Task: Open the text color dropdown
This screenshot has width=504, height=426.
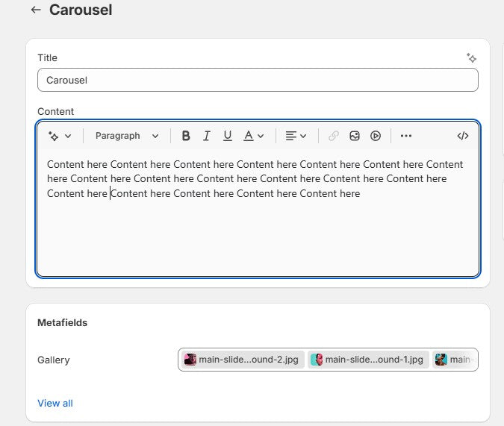Action: (254, 136)
